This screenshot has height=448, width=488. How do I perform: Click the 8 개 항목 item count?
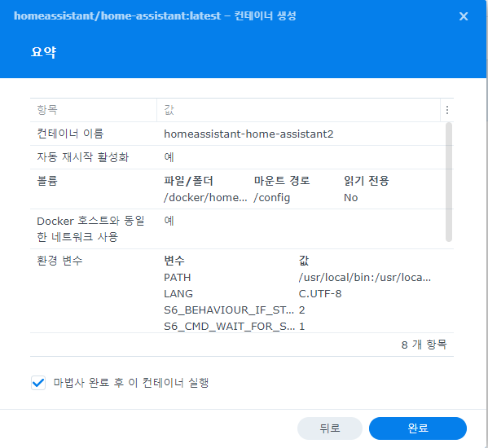pos(424,345)
